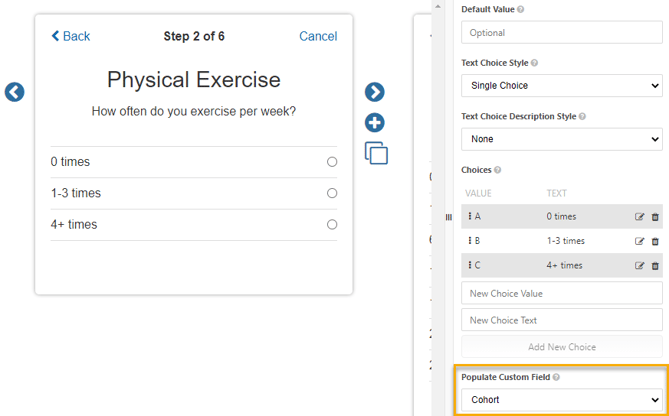Delete choice C with the trash icon
This screenshot has width=669, height=416.
coord(655,266)
